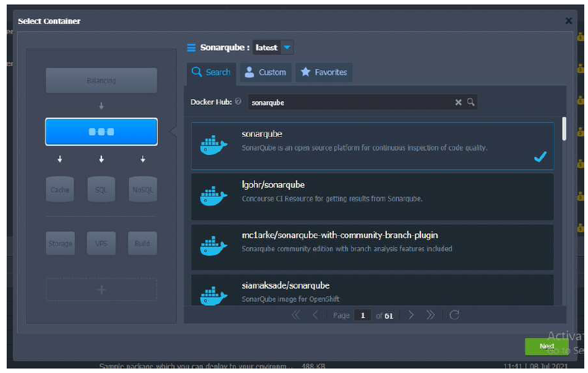Select siamaksade/sonarqube image
Screen dimensions: 588x373
[373, 290]
